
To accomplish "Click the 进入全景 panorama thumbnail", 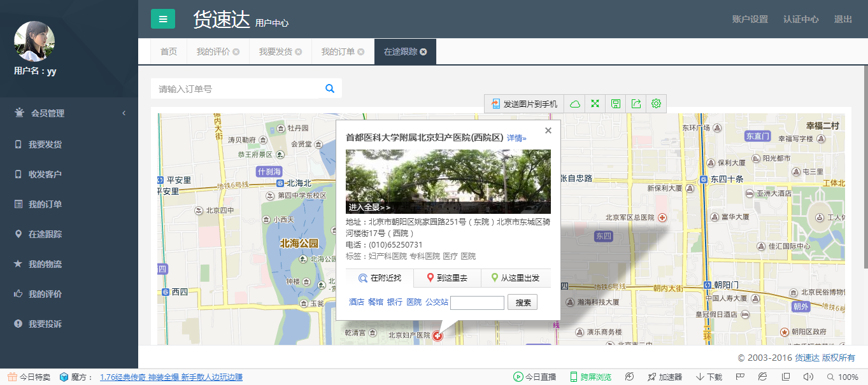I will pyautogui.click(x=448, y=181).
